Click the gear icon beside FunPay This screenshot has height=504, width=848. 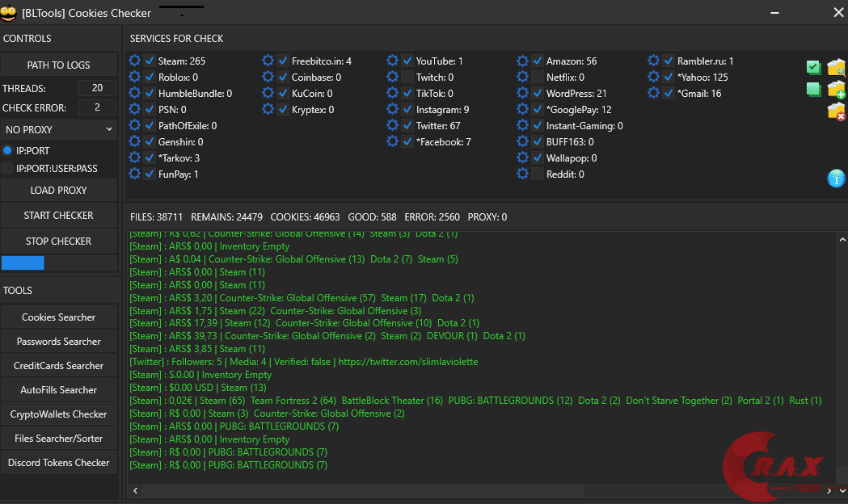(135, 174)
